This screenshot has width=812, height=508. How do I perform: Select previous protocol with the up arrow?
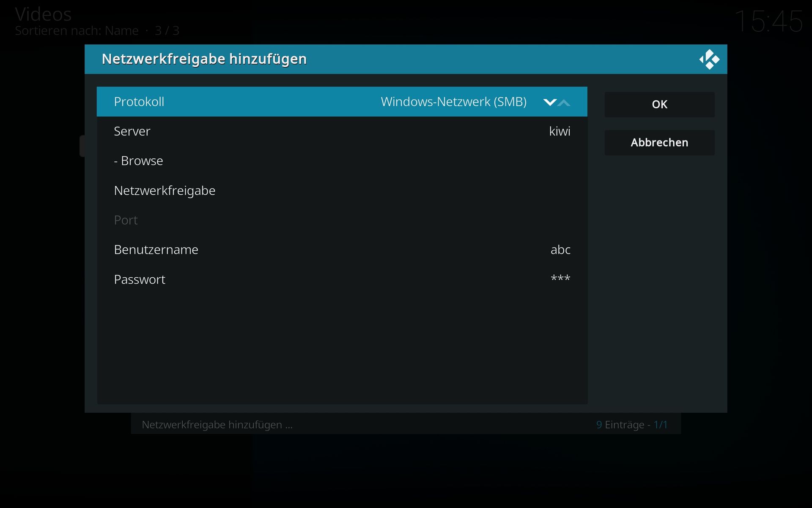point(564,102)
